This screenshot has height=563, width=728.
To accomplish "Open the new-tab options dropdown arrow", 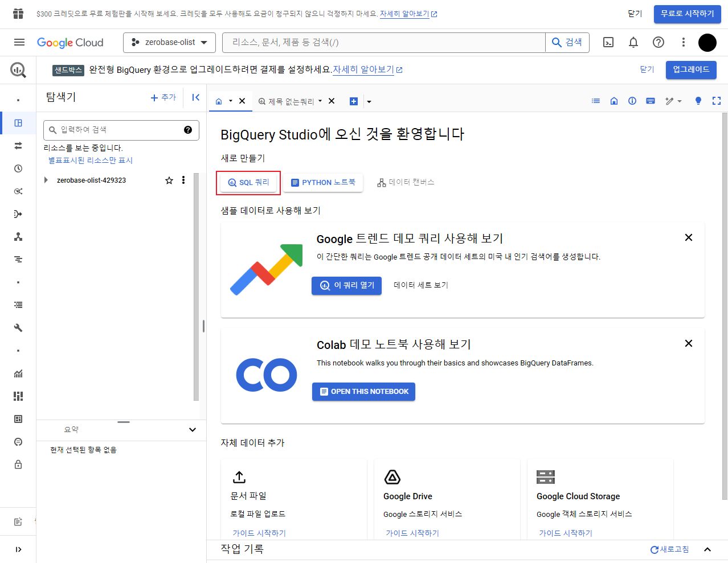I will coord(369,102).
